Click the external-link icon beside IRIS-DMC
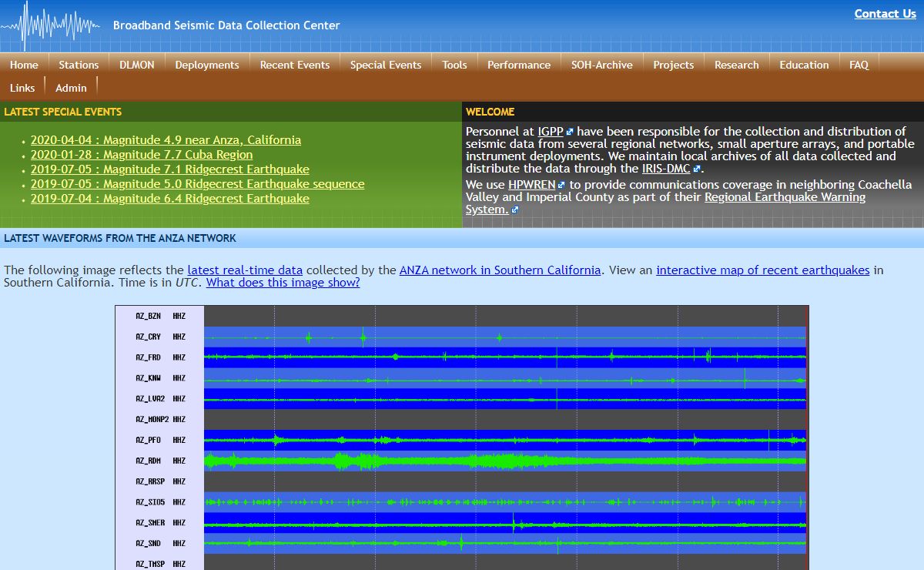Screen dimensions: 924x570 pos(696,169)
